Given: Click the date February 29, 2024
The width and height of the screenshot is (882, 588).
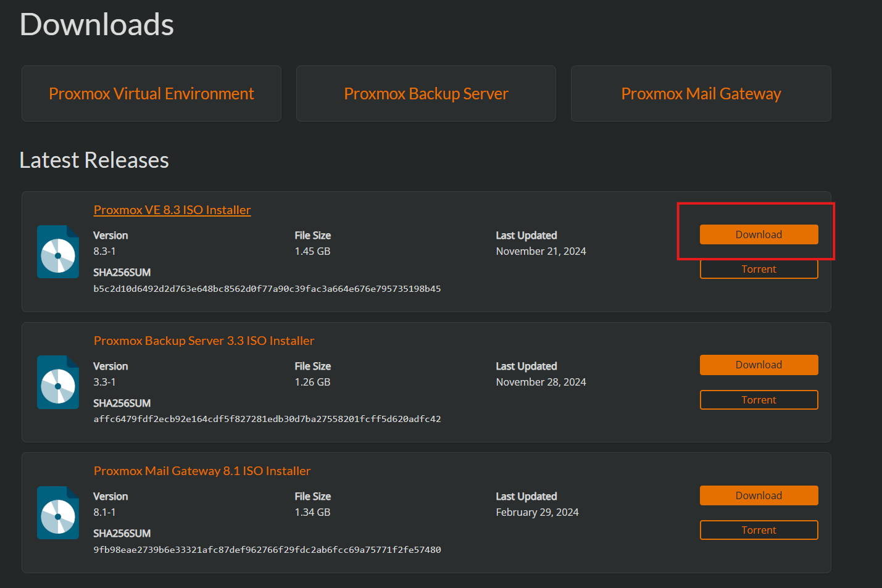Looking at the screenshot, I should [x=538, y=512].
